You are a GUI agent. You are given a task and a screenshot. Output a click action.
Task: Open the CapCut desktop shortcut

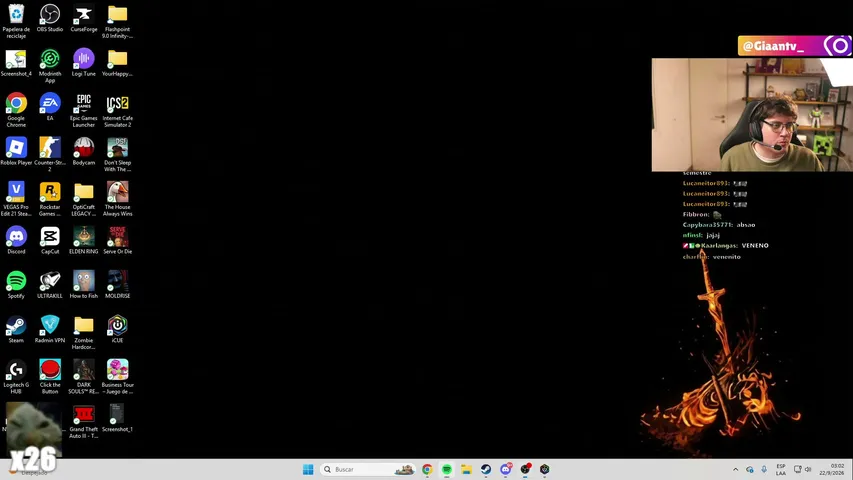click(x=50, y=240)
